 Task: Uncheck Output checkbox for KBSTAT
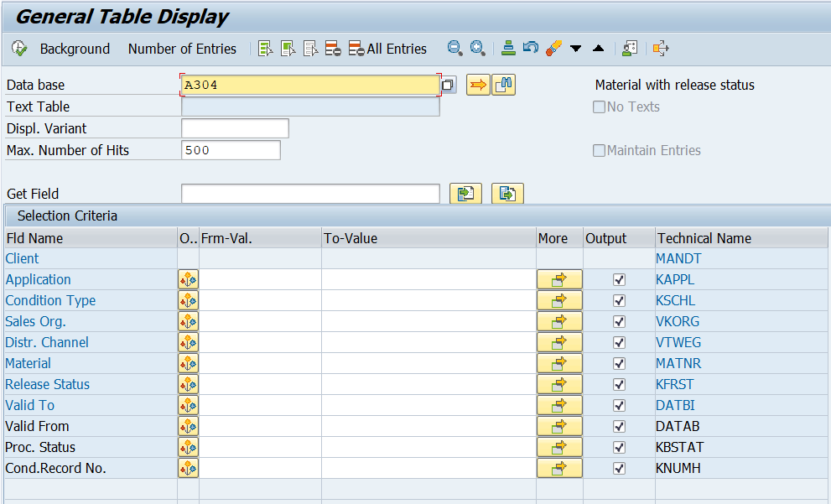click(x=619, y=447)
